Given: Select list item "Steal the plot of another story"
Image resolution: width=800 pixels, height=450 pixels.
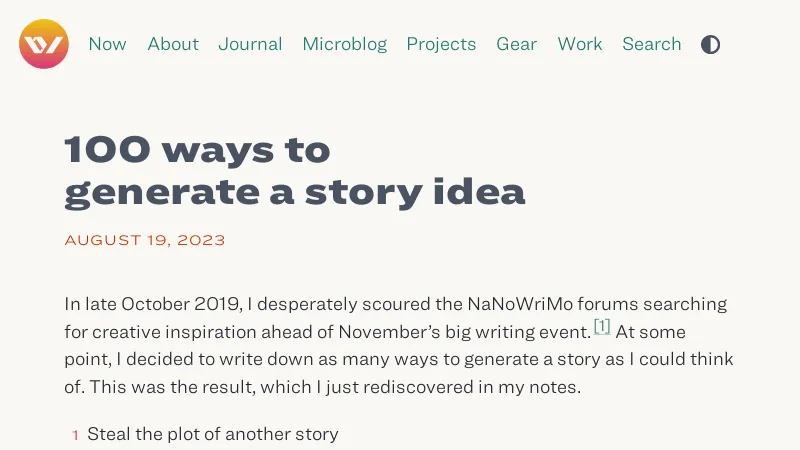Looking at the screenshot, I should tap(213, 434).
